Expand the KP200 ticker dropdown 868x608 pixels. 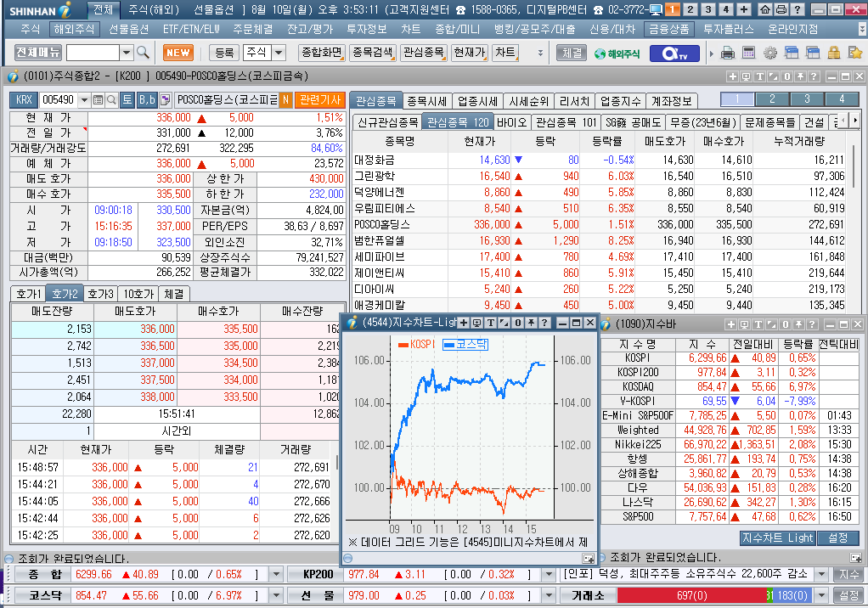point(549,574)
